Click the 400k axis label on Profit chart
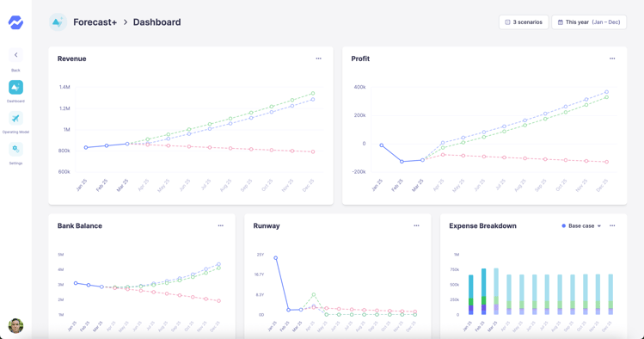Viewport: 644px width, 339px height. coord(359,87)
